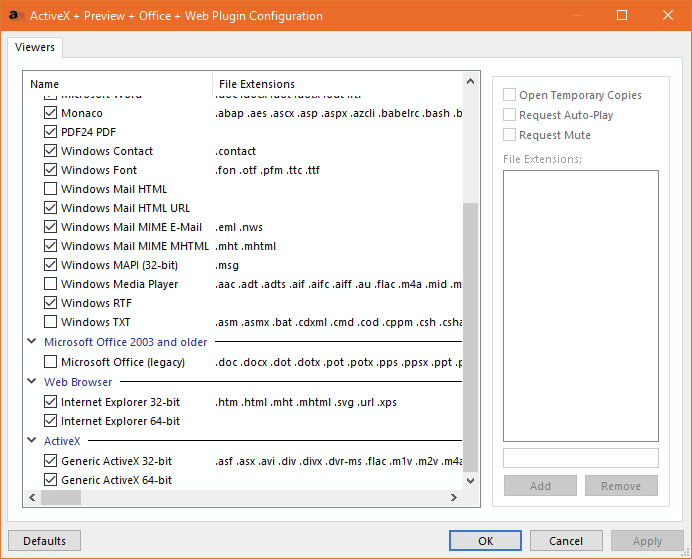Collapse the Microsoft Office 2003 and older group

point(32,341)
